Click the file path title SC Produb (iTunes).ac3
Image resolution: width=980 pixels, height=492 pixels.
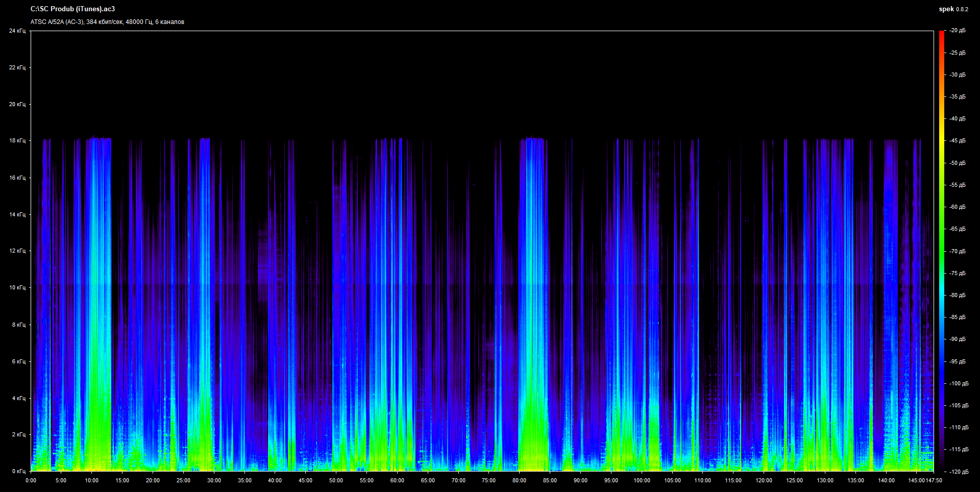coord(72,9)
